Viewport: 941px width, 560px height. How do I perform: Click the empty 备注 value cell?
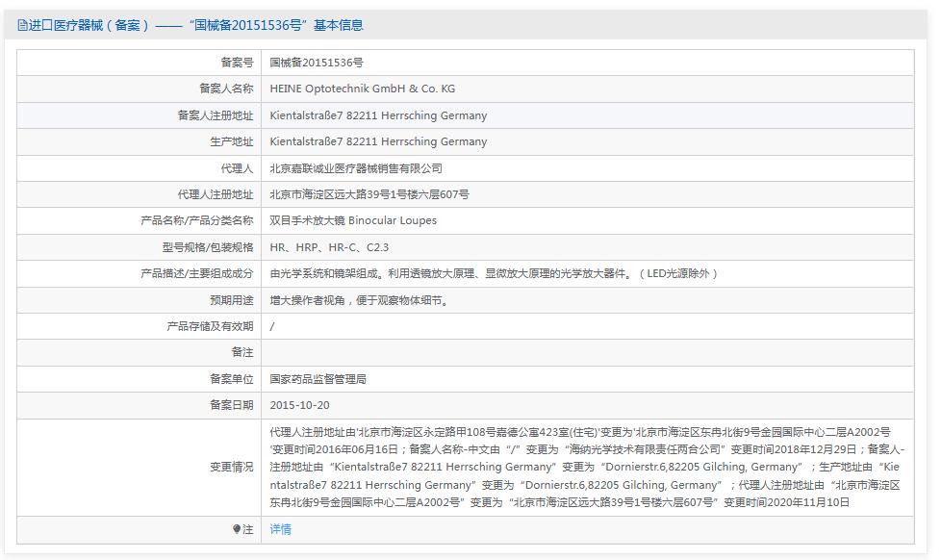tap(587, 353)
